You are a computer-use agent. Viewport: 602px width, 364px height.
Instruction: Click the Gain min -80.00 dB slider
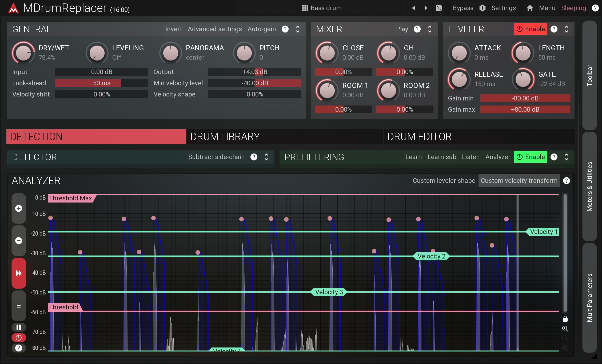pyautogui.click(x=525, y=98)
